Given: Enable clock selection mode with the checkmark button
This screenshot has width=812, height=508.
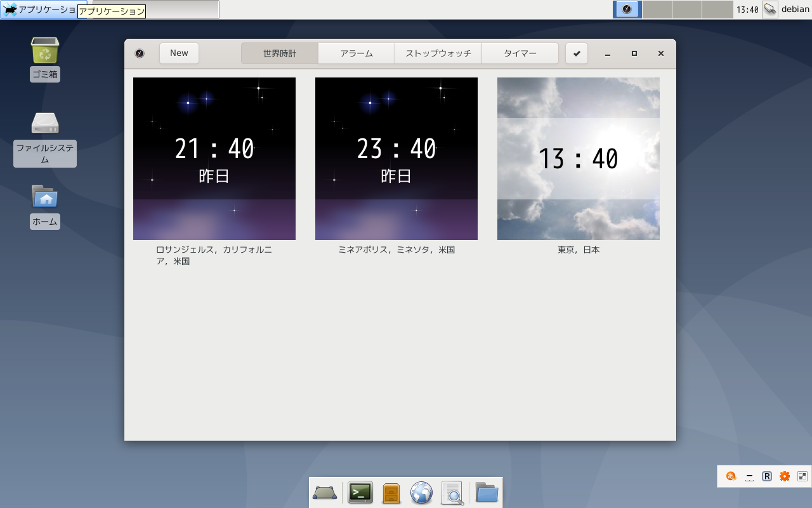Looking at the screenshot, I should (576, 53).
